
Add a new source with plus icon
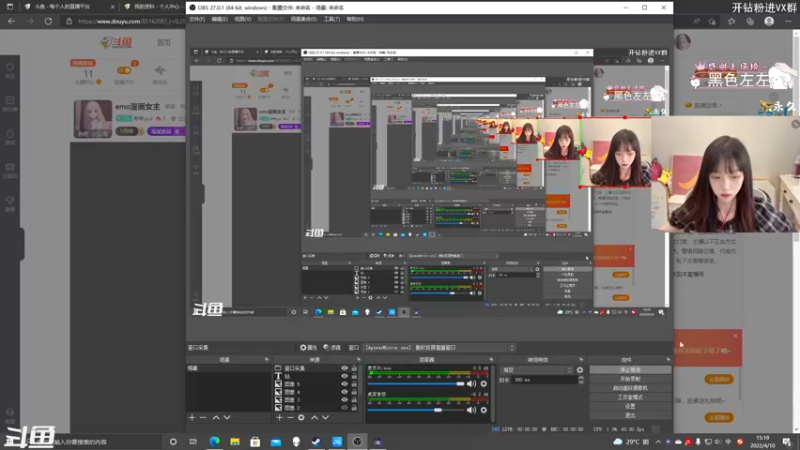coord(279,417)
